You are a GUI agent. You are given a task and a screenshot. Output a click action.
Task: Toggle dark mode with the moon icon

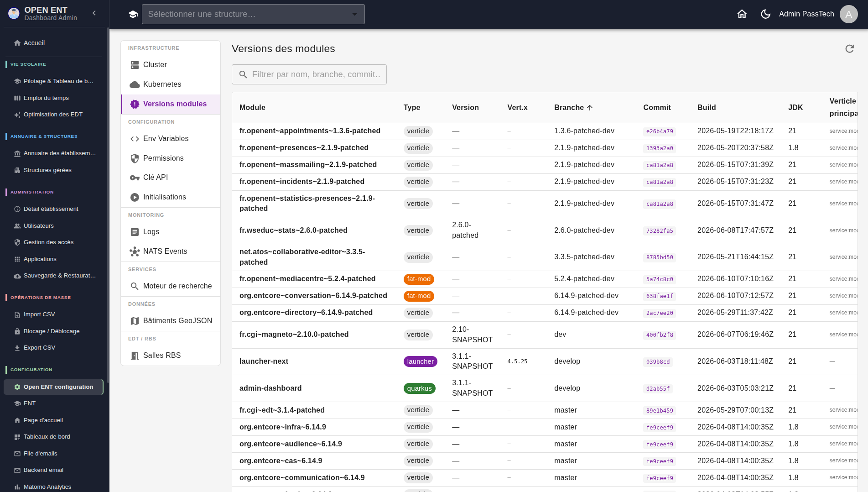[x=765, y=14]
